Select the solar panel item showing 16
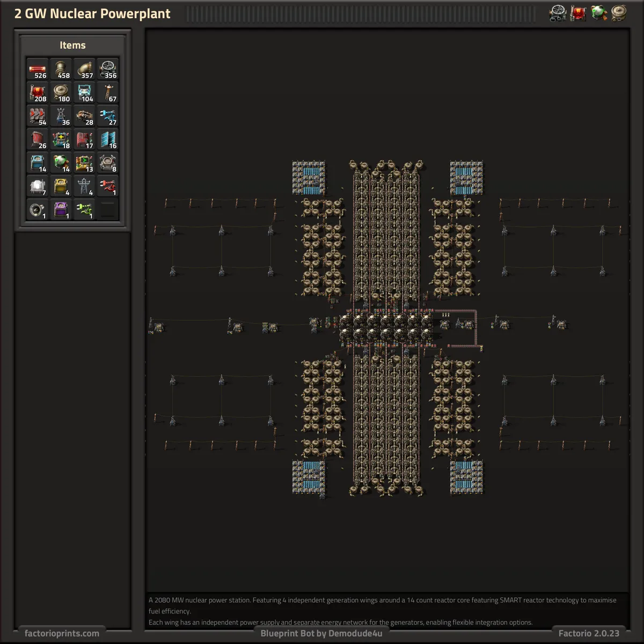This screenshot has width=644, height=644. click(x=108, y=140)
